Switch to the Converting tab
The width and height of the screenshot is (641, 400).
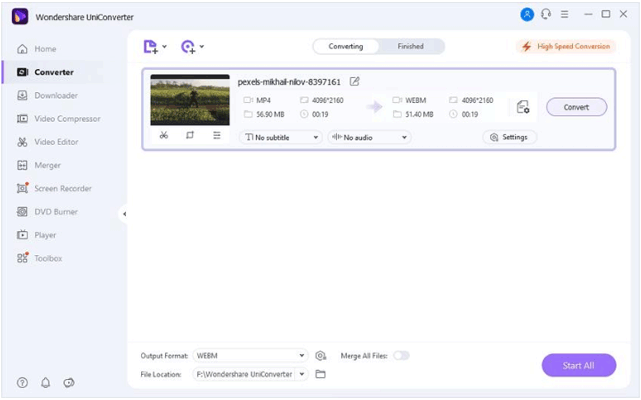coord(346,47)
